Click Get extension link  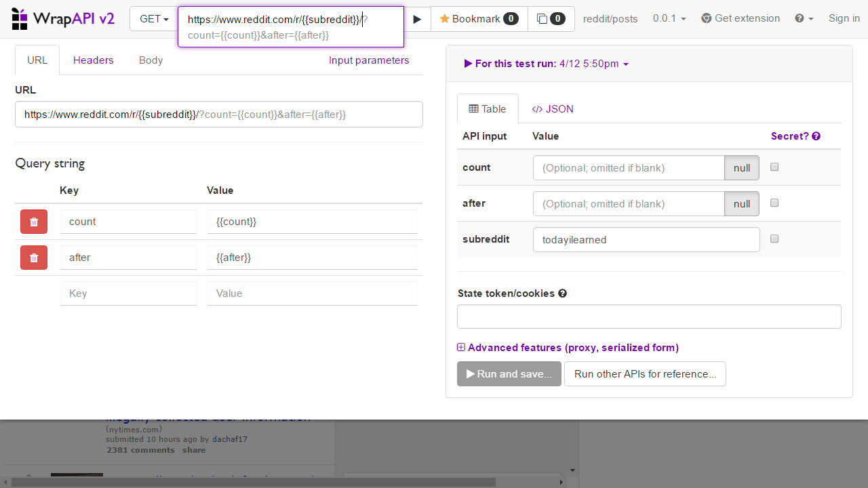pos(741,18)
